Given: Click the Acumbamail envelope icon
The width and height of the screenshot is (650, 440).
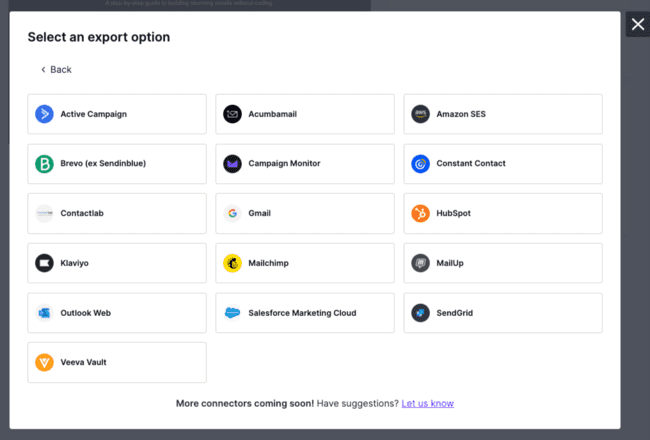Looking at the screenshot, I should click(233, 114).
